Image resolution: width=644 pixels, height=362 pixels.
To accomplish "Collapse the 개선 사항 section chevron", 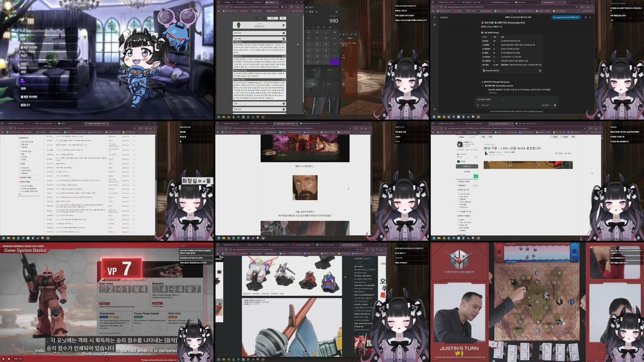I will point(283,38).
